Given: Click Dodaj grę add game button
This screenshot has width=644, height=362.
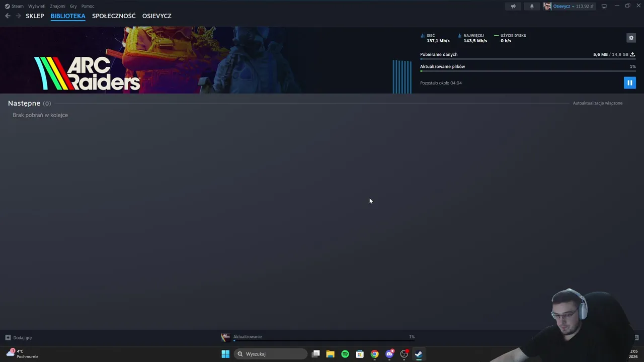Looking at the screenshot, I should [19, 338].
